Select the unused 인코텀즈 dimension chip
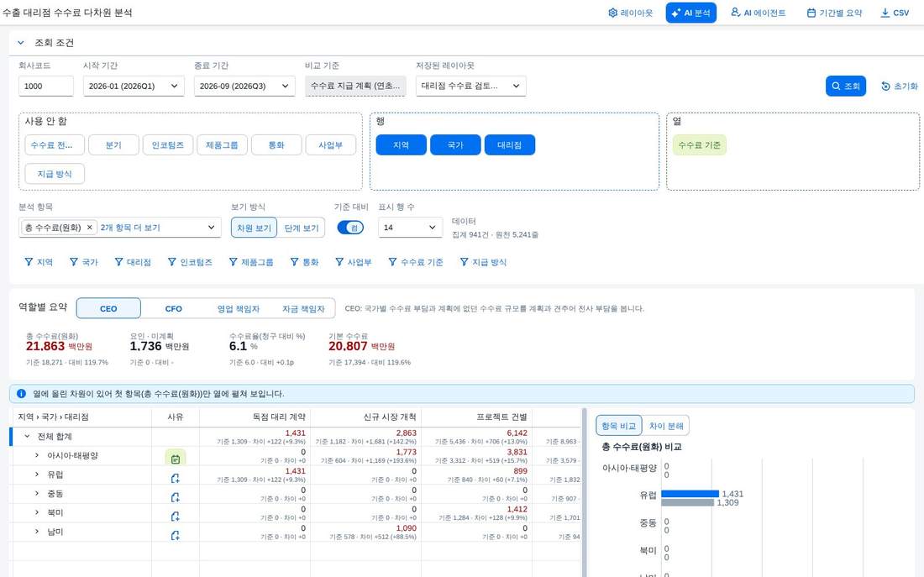 pos(168,145)
